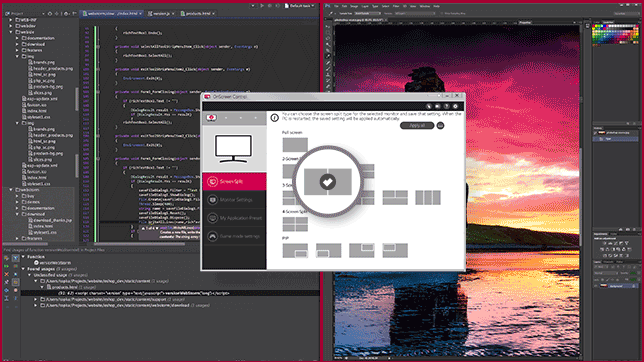Screen dimensions: 644x362
Task: Expand the buy folder
Action: [17, 196]
